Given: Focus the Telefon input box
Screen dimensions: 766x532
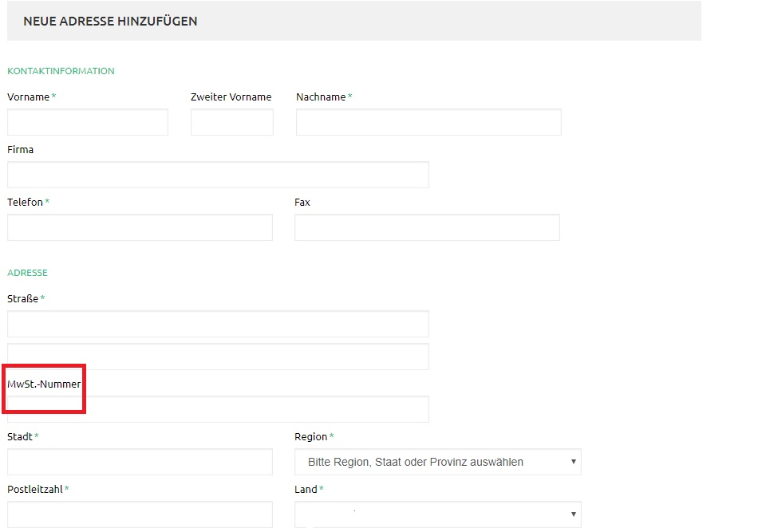Looking at the screenshot, I should point(140,227).
